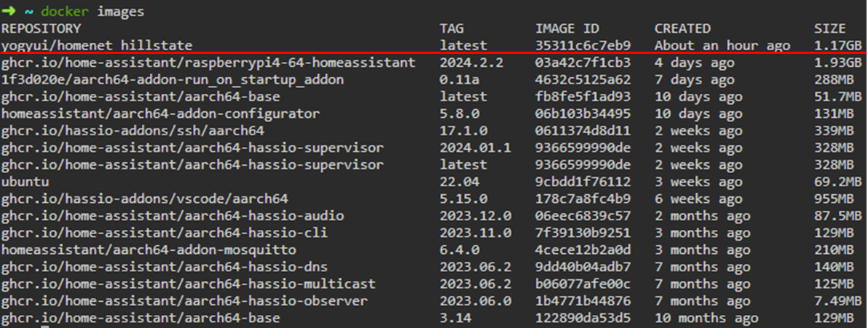Select homeassistant/aarch64-addon-mosquitto repository name
The height and width of the screenshot is (328, 868).
(149, 250)
